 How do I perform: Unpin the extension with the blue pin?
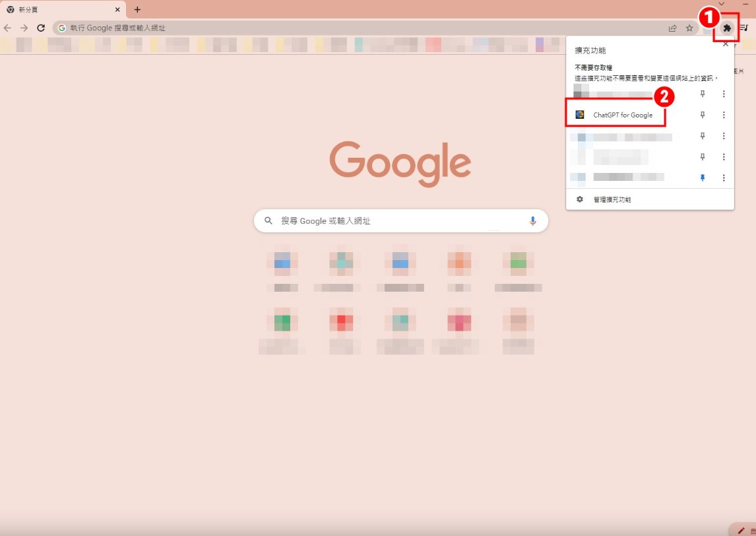[703, 178]
